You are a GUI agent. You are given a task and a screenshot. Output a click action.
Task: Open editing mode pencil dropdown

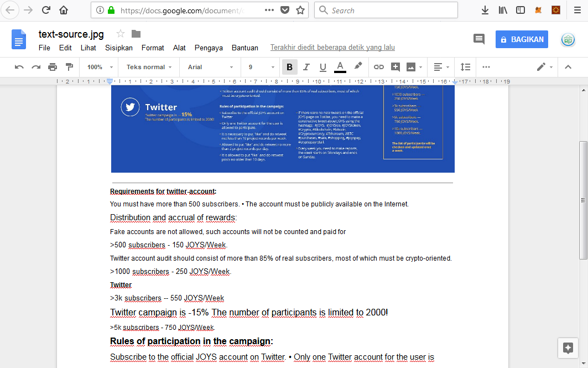click(545, 67)
